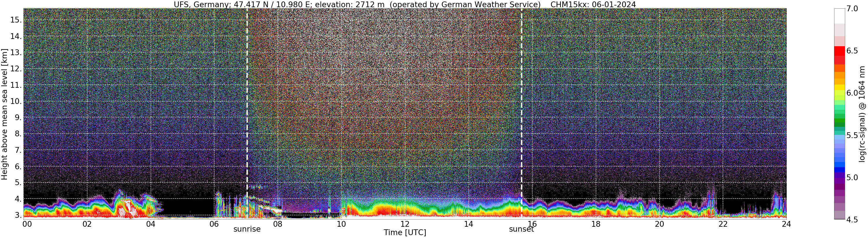Image resolution: width=868 pixels, height=238 pixels.
Task: Click time tick '16' on the x-axis
Action: pyautogui.click(x=532, y=224)
